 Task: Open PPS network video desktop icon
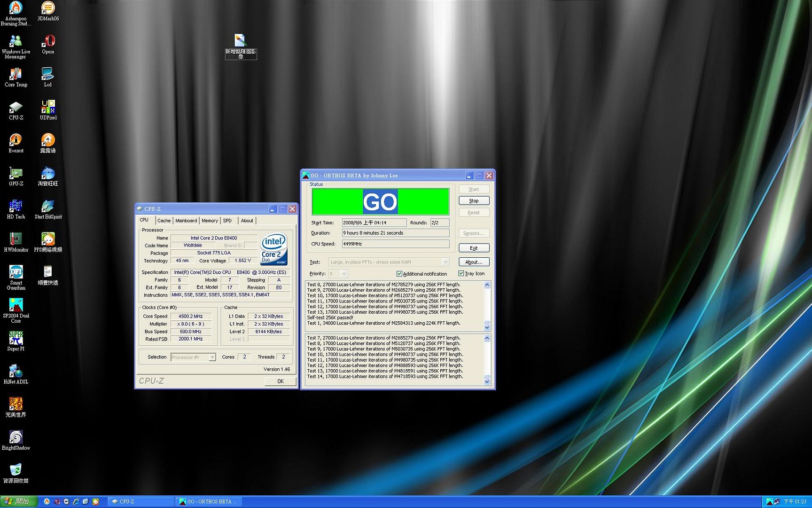click(48, 242)
